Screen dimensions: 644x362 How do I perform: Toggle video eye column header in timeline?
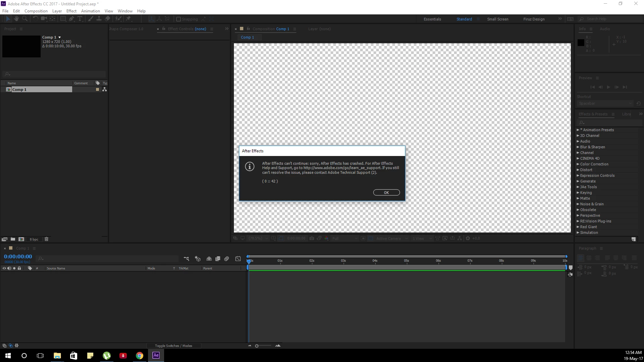tap(4, 268)
